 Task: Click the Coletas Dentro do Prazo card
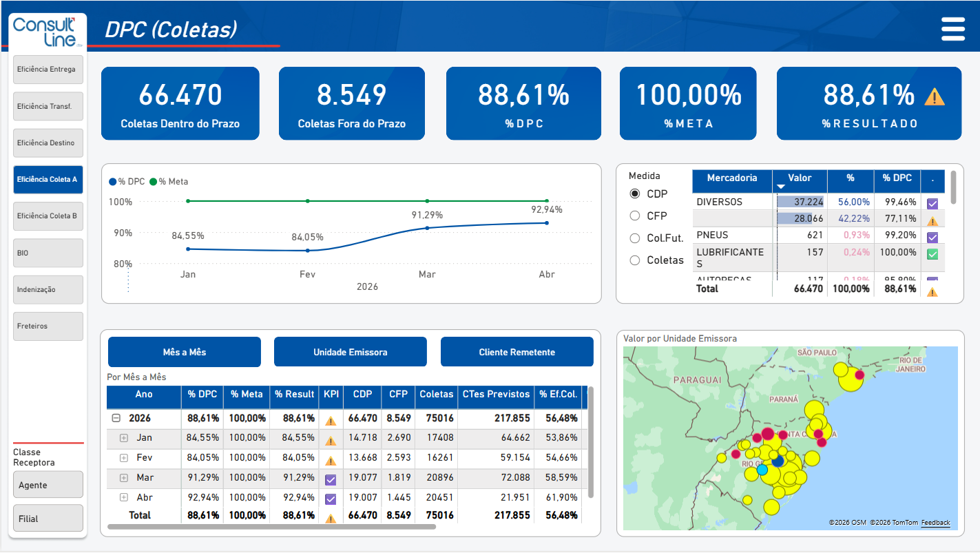(x=180, y=103)
